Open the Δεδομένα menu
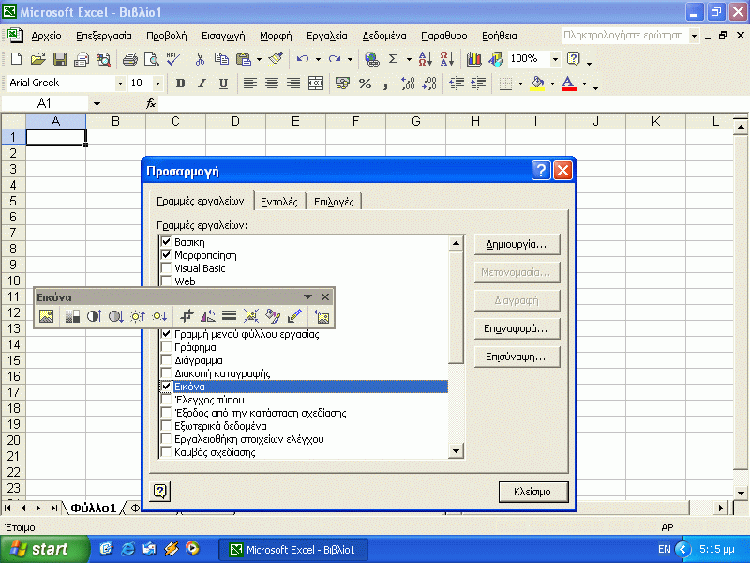The height and width of the screenshot is (563, 750). coord(384,36)
